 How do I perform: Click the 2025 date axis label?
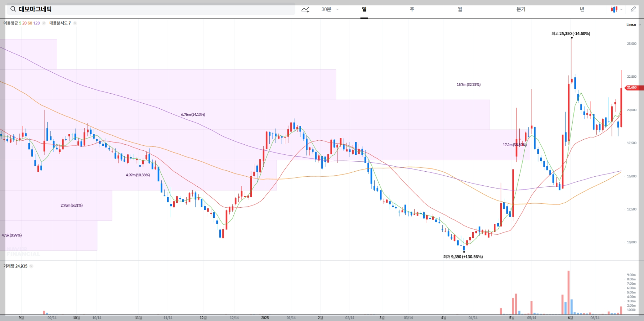265,318
